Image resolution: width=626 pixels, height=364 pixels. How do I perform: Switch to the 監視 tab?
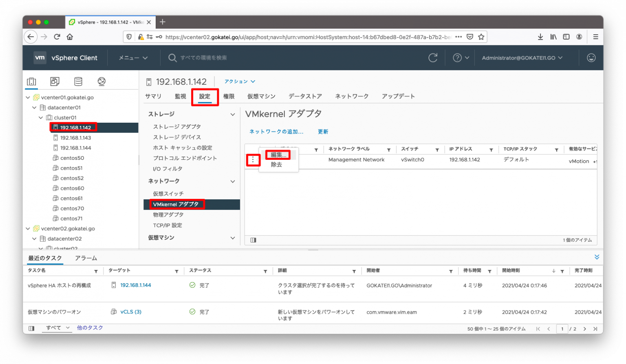click(x=180, y=96)
